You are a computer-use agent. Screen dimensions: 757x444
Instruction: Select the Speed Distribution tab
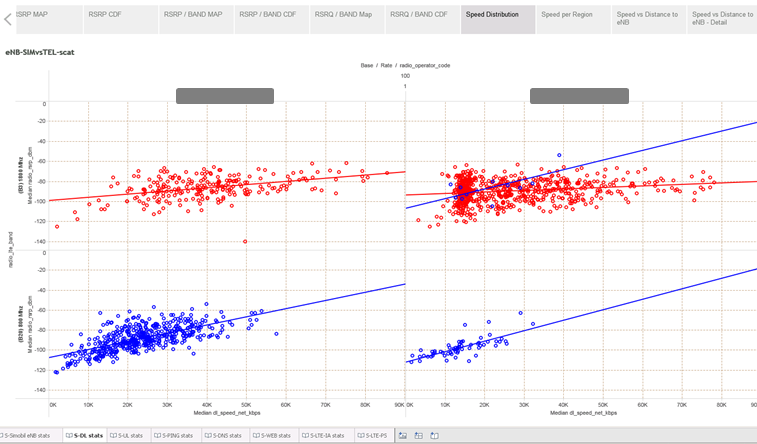point(497,15)
